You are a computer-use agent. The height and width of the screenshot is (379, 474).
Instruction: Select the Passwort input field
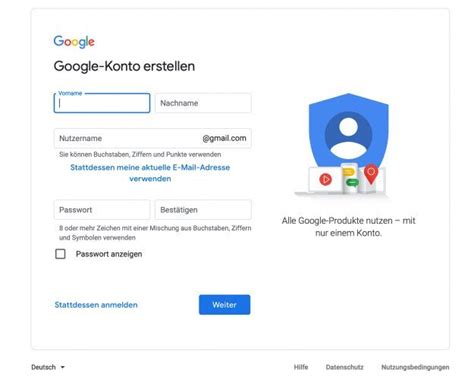point(102,210)
